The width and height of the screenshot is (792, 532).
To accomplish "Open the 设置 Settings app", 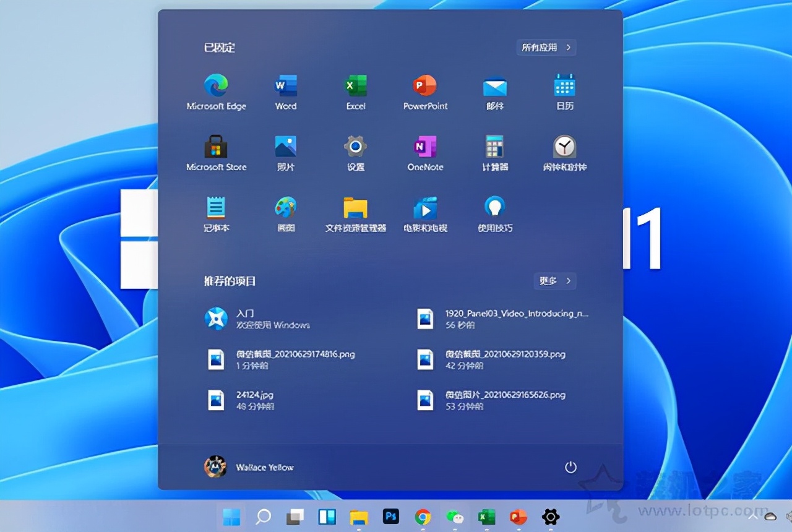I will [x=355, y=147].
